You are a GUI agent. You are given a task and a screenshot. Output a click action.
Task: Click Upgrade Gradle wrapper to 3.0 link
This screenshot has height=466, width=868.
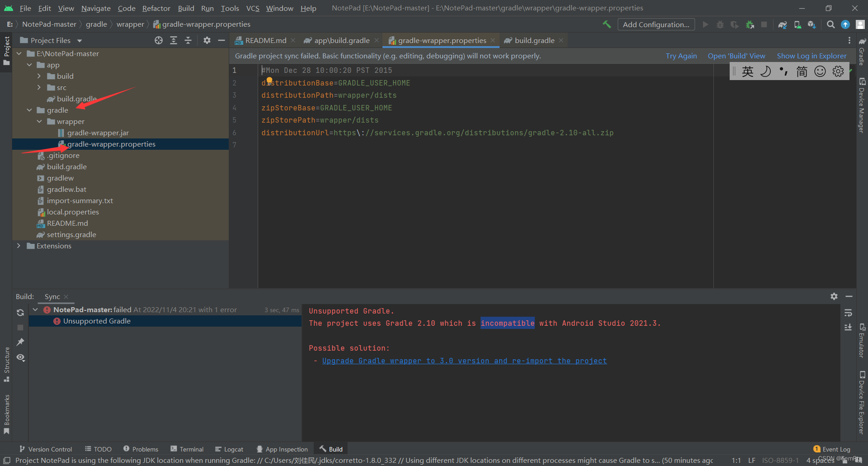[464, 361]
